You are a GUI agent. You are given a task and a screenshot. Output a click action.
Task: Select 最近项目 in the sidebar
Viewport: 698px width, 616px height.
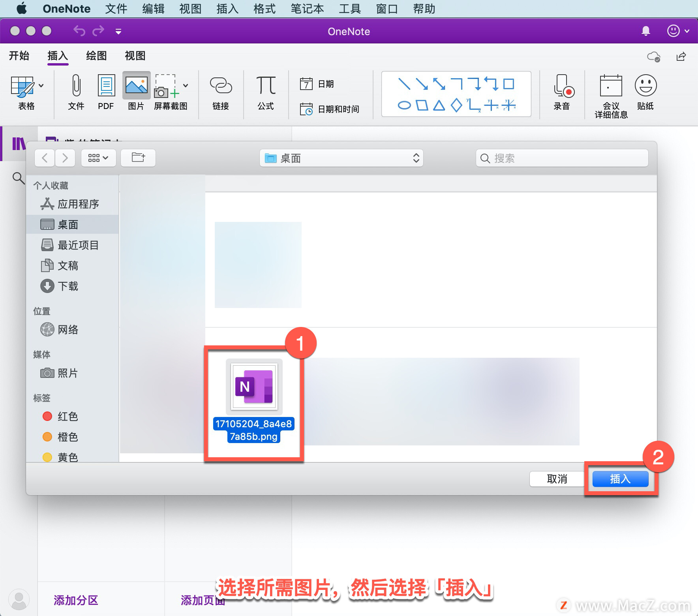pyautogui.click(x=73, y=245)
